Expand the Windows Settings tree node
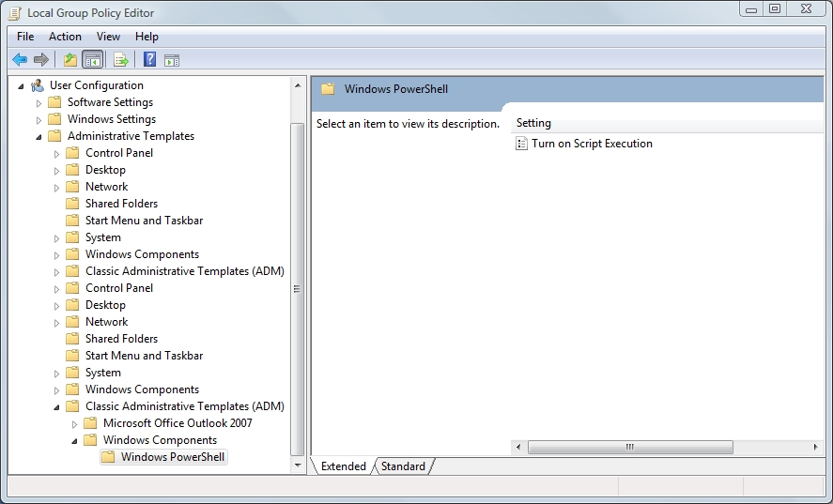This screenshot has width=833, height=504. pyautogui.click(x=39, y=119)
